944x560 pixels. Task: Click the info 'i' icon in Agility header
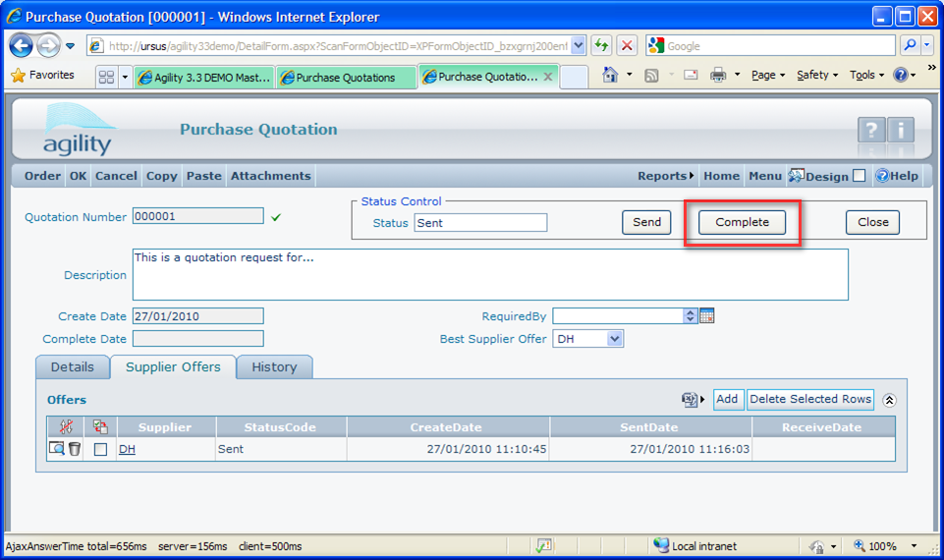(x=901, y=131)
